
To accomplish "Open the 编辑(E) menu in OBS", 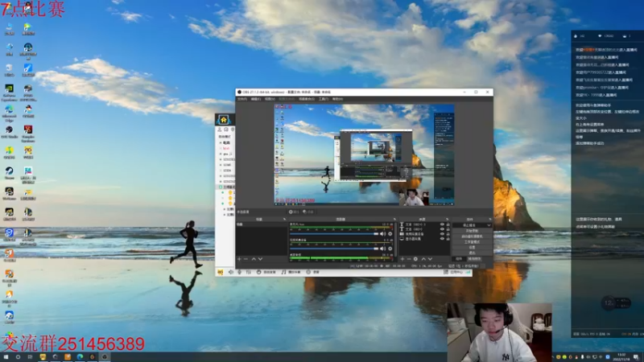I will click(x=255, y=99).
